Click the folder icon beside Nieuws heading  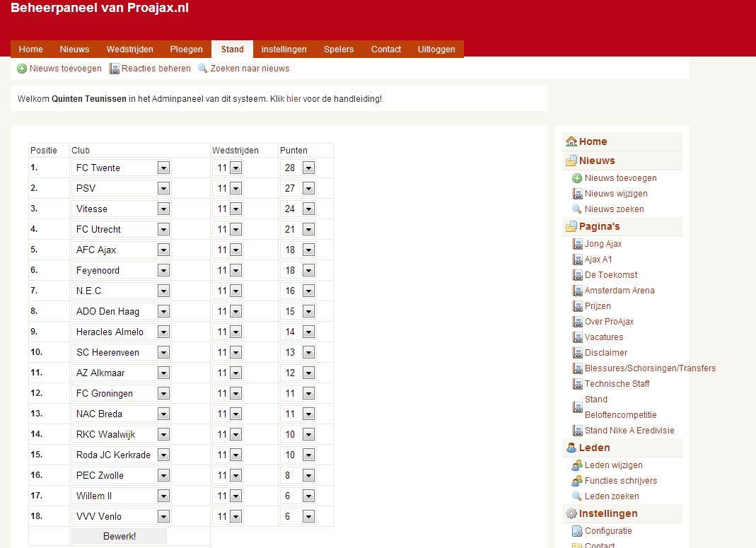(x=571, y=161)
